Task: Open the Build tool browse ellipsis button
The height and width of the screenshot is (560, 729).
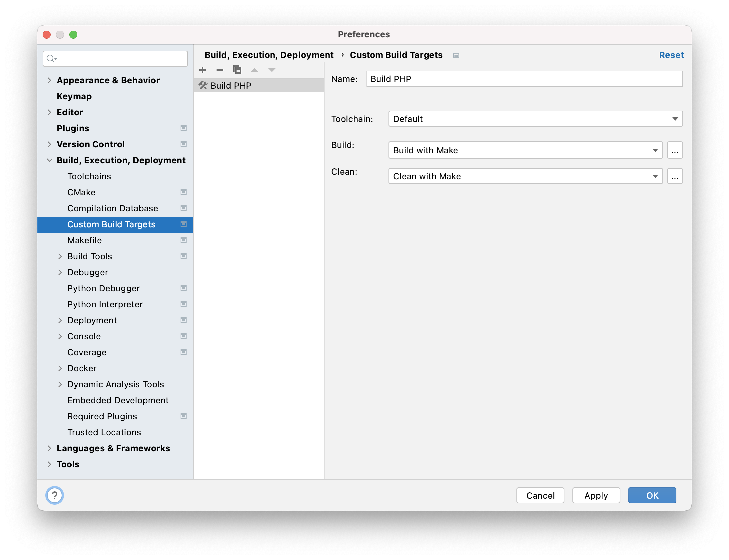Action: 675,150
